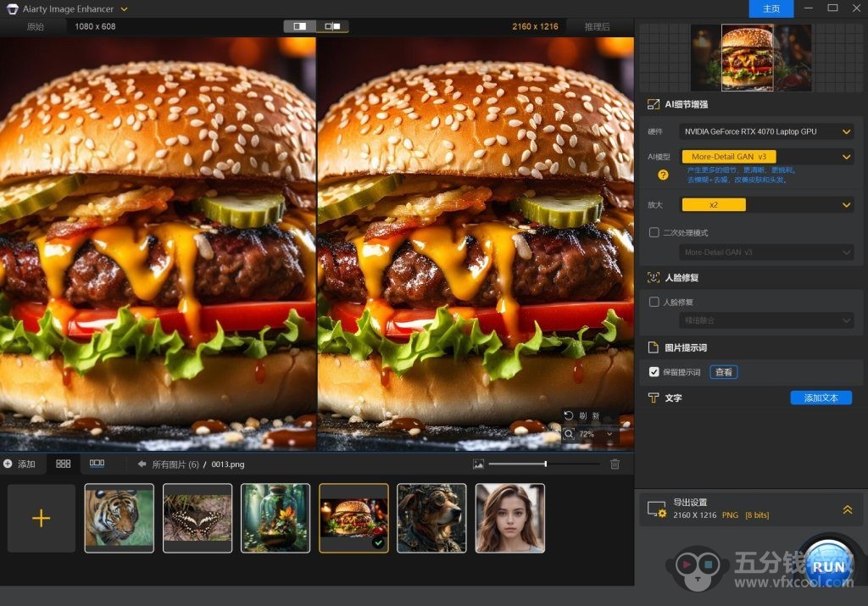Image resolution: width=868 pixels, height=606 pixels.
Task: Open the 主页 home tab
Action: tap(771, 8)
